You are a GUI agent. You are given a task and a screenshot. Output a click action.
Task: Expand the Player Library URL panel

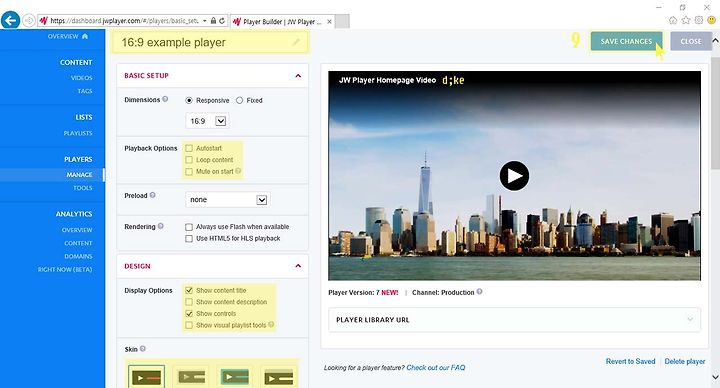coord(514,320)
